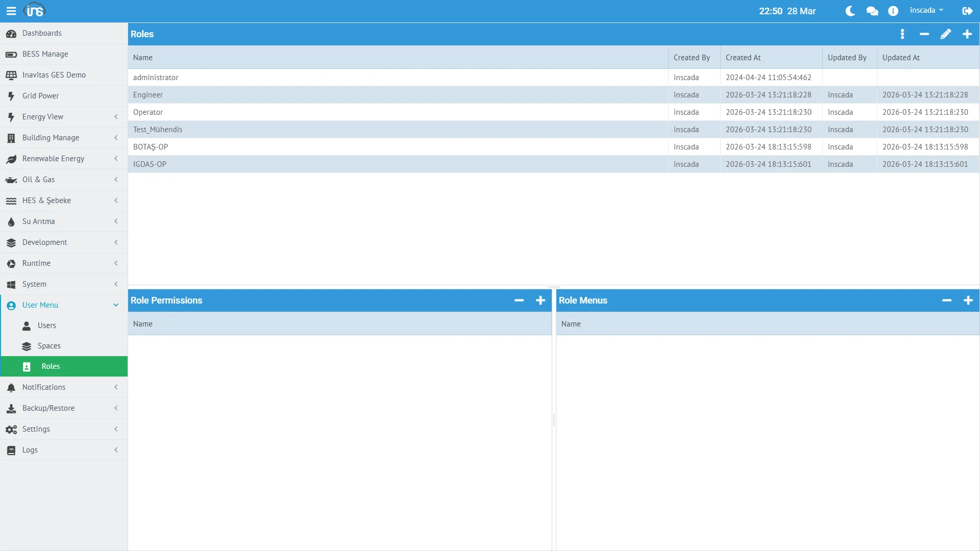Image resolution: width=980 pixels, height=551 pixels.
Task: Toggle dark mode moon icon
Action: coord(850,11)
